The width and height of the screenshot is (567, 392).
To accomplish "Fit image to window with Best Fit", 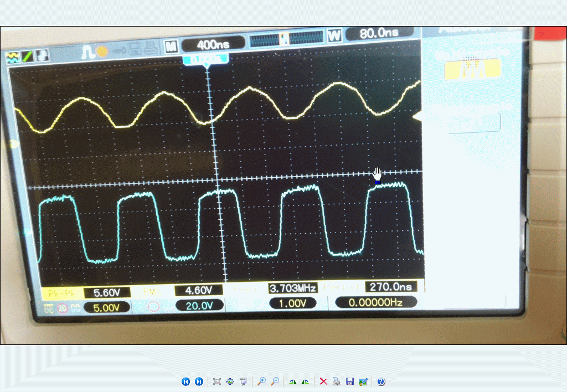I will 217,381.
